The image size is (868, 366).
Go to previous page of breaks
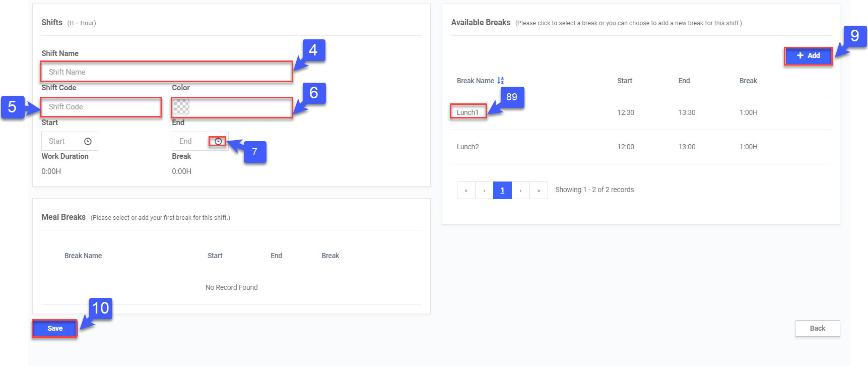[x=484, y=191]
